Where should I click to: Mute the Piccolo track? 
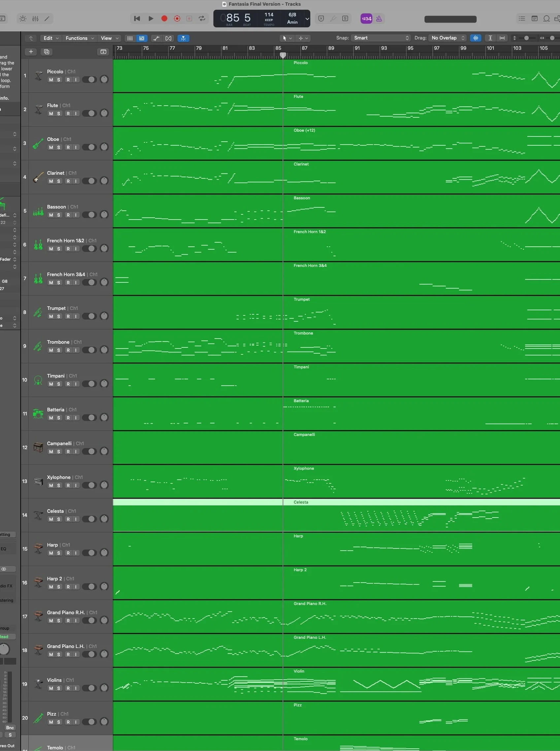click(51, 80)
